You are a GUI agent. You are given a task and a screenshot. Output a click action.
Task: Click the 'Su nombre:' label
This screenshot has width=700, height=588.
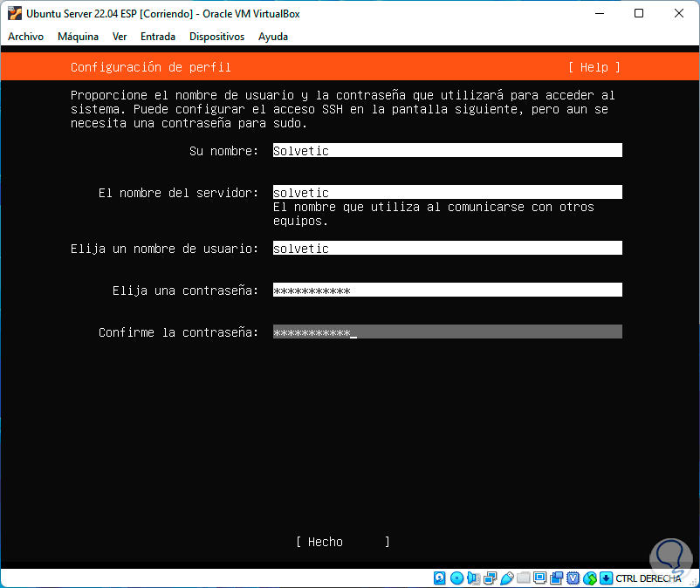click(x=223, y=151)
